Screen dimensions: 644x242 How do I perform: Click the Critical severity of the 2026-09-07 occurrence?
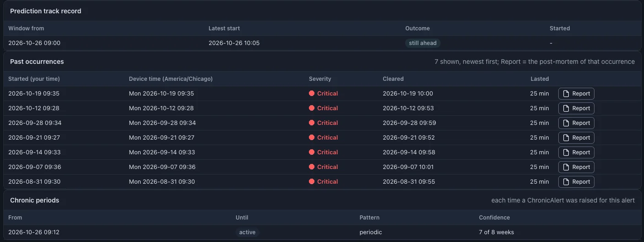coord(324,167)
